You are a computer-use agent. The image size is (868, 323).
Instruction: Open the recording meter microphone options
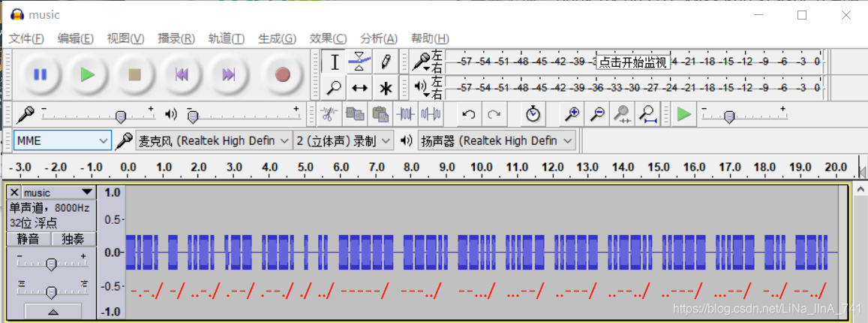(x=422, y=62)
